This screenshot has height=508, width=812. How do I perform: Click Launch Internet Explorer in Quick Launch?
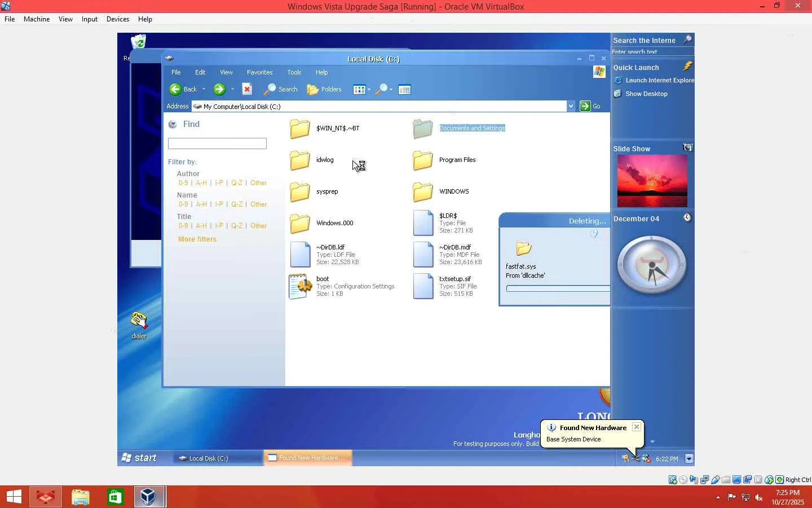point(654,80)
